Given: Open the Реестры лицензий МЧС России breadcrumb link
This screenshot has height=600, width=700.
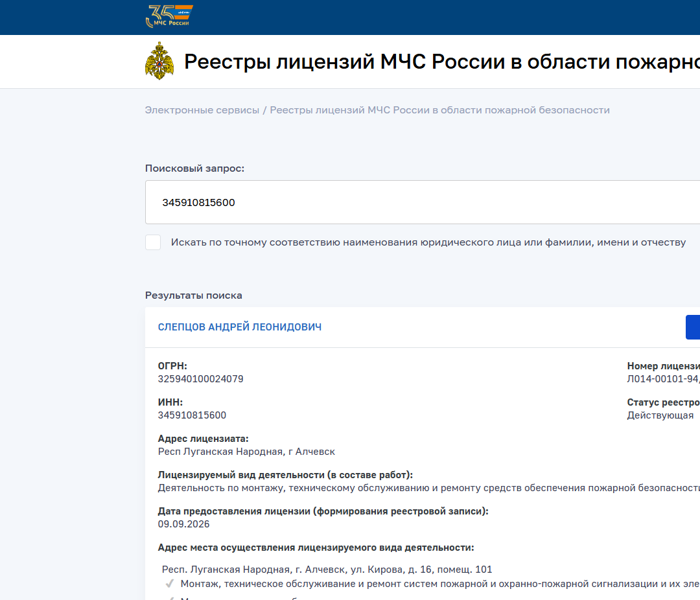Looking at the screenshot, I should 439,110.
